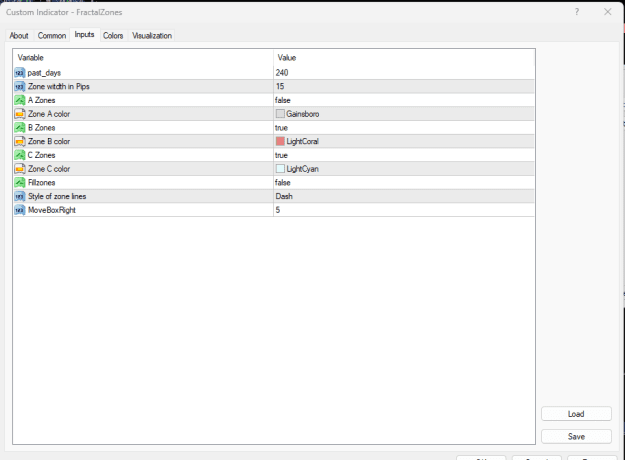Click the boolean icon beside A Zones
This screenshot has width=625, height=460.
pyautogui.click(x=20, y=100)
